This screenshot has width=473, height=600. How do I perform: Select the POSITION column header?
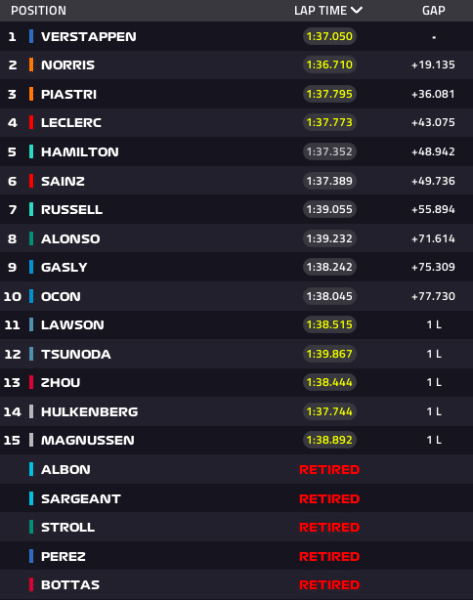point(39,11)
